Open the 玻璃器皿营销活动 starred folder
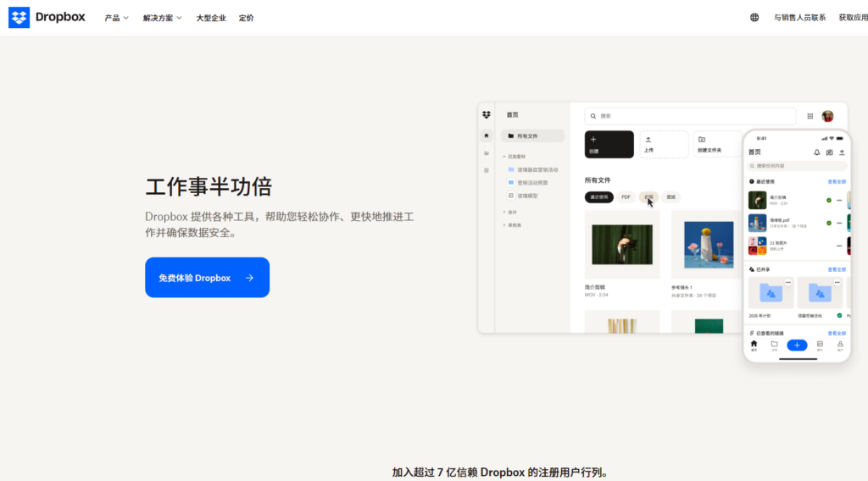 click(532, 169)
